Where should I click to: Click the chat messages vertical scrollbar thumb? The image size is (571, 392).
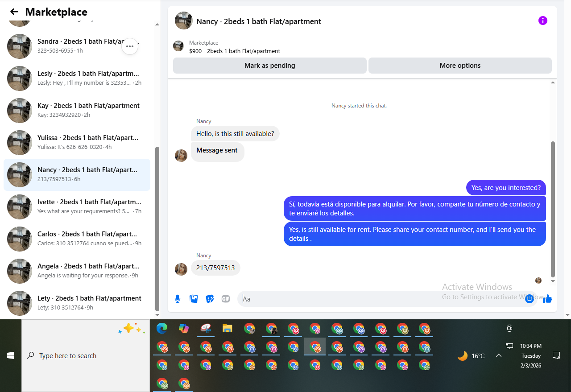pyautogui.click(x=553, y=210)
